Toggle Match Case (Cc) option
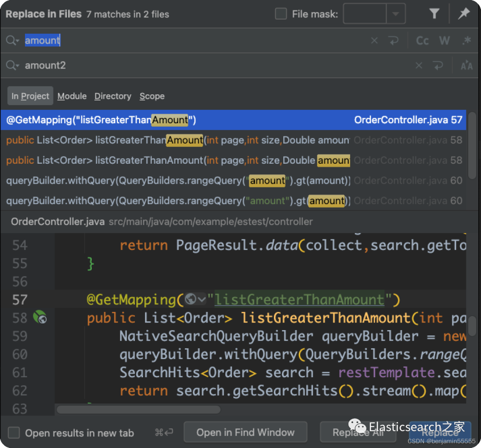 pos(422,40)
